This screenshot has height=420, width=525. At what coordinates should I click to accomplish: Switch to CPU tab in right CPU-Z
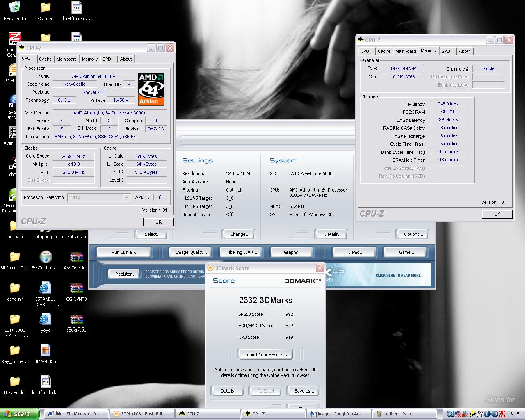point(365,51)
